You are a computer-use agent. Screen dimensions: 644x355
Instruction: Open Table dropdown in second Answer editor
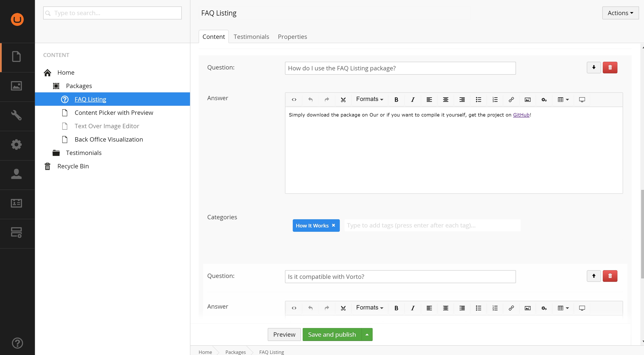click(x=563, y=308)
